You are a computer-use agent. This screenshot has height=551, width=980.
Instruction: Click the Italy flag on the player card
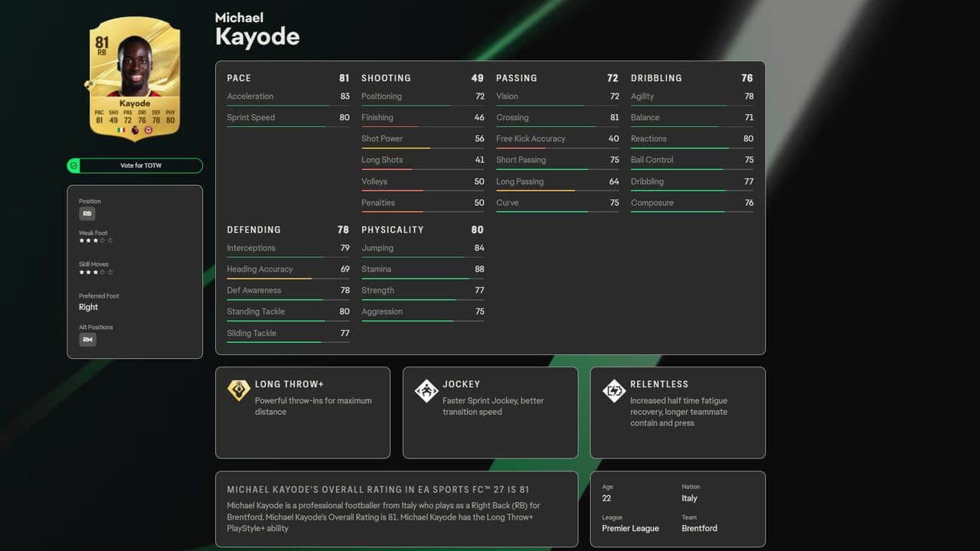(x=121, y=130)
